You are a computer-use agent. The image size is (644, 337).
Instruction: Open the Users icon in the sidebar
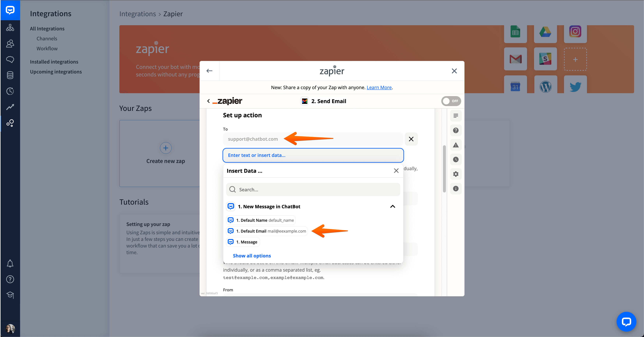click(10, 44)
